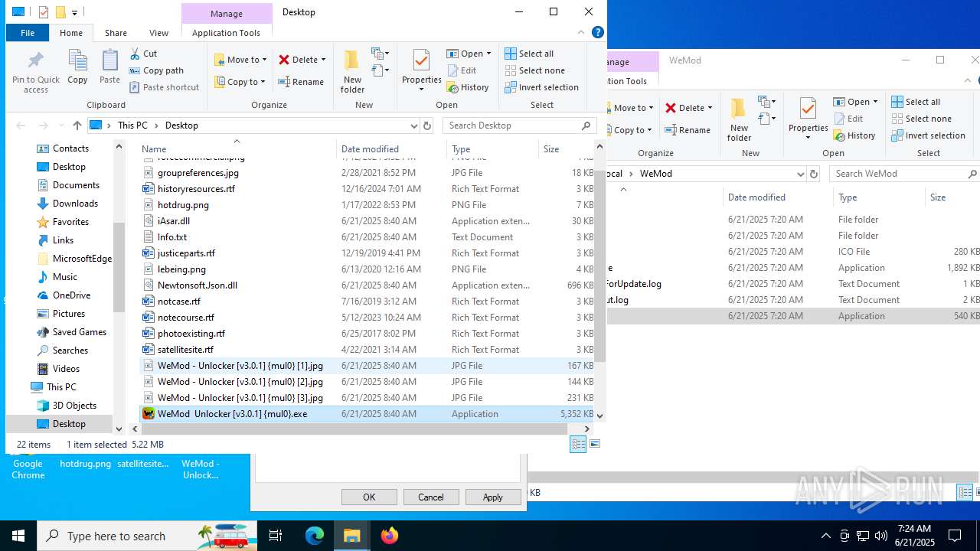Expand the address bar history dropdown
980x551 pixels.
[414, 126]
